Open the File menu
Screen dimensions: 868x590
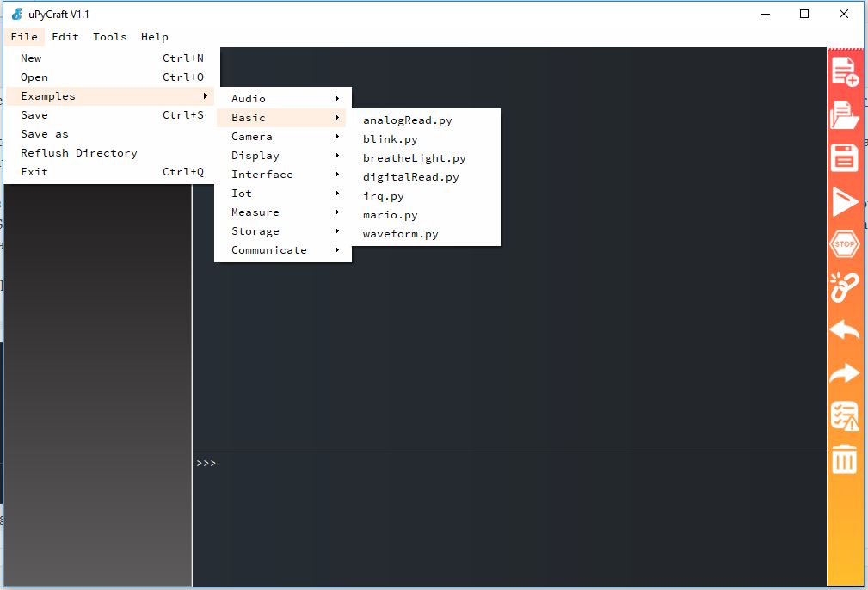coord(24,36)
